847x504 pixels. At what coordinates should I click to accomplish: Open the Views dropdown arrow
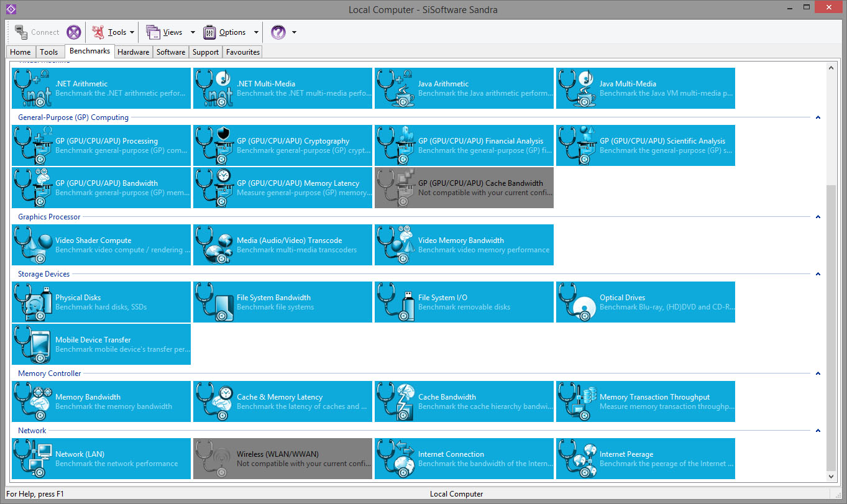point(193,32)
